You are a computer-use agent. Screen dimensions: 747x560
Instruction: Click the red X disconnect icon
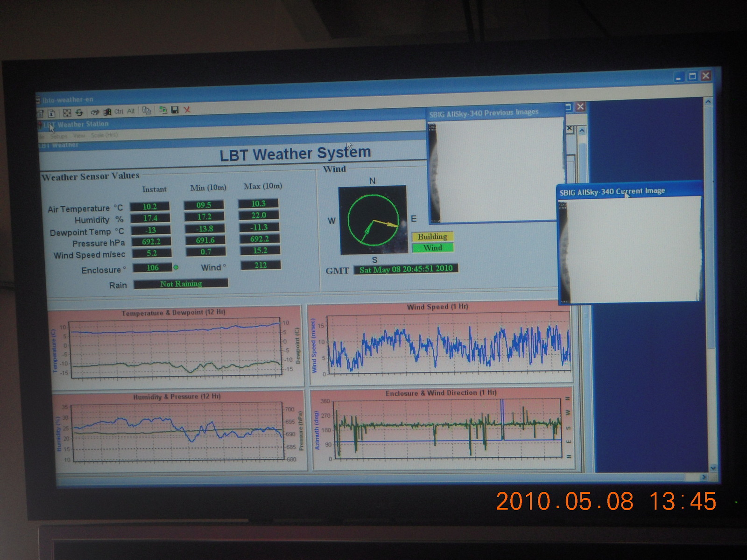(x=187, y=110)
